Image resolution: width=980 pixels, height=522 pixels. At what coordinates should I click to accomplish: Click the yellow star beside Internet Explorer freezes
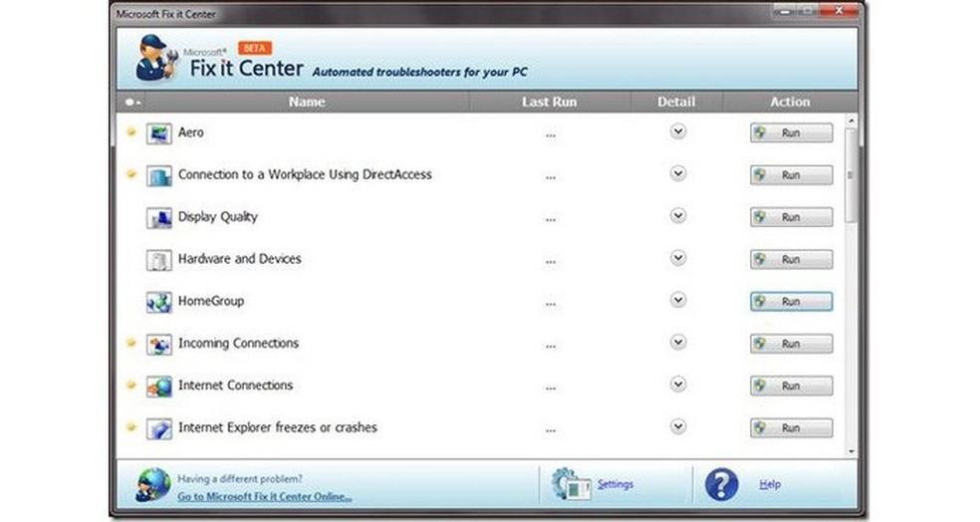(131, 427)
